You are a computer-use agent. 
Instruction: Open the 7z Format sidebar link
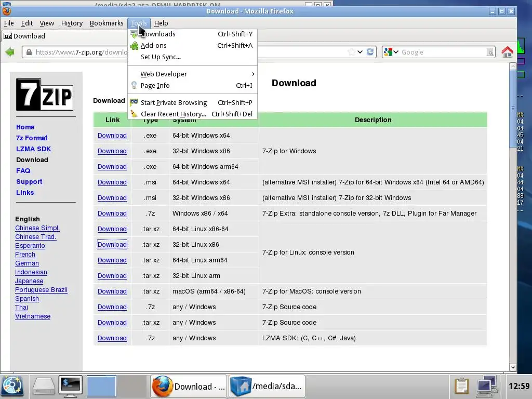click(32, 138)
